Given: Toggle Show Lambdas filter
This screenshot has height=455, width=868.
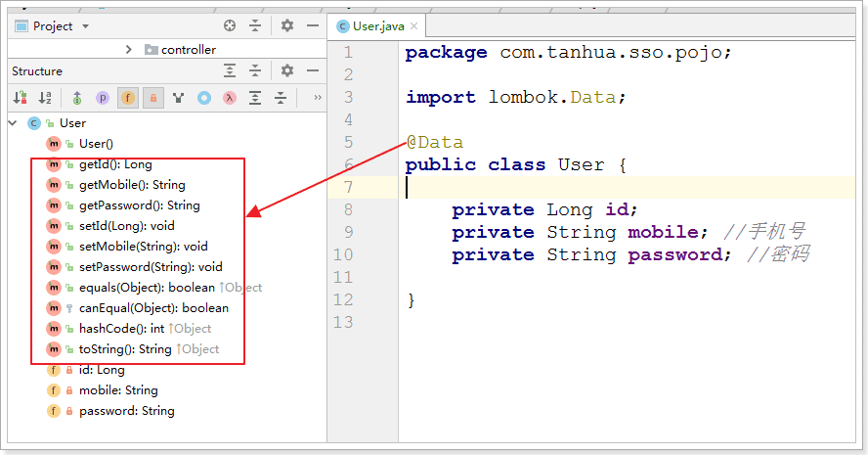Looking at the screenshot, I should [230, 98].
